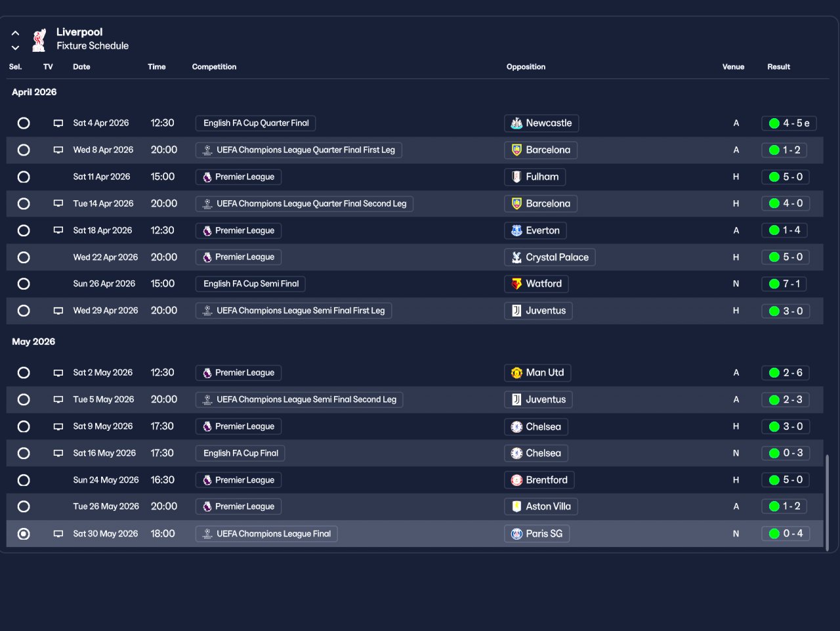Click the Liverpool club crest icon
Image resolution: width=840 pixels, height=631 pixels.
[39, 39]
